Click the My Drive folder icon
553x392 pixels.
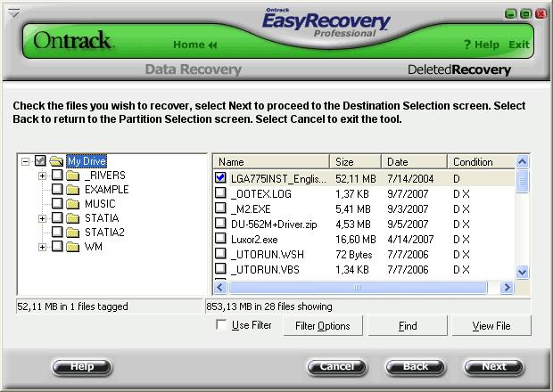point(56,161)
